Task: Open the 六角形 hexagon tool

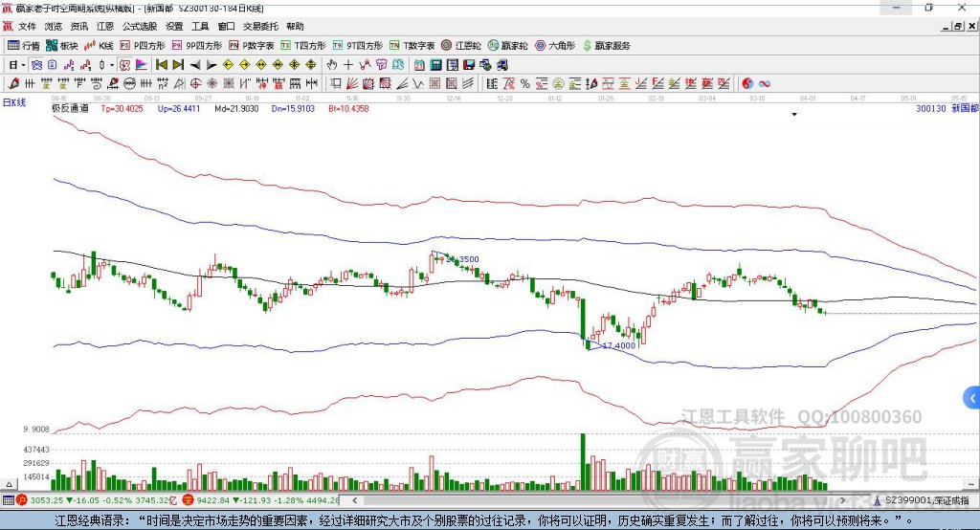Action: (555, 46)
